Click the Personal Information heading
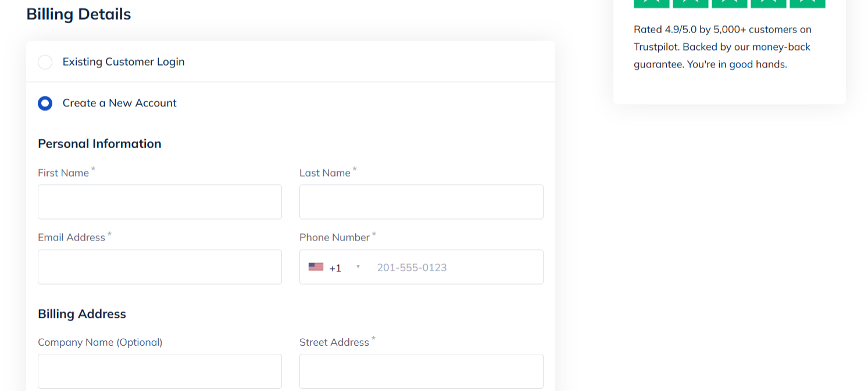The image size is (868, 391). [99, 144]
